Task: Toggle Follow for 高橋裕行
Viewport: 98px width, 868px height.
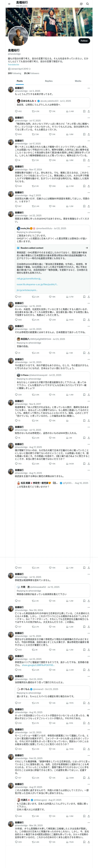Action: point(84,41)
